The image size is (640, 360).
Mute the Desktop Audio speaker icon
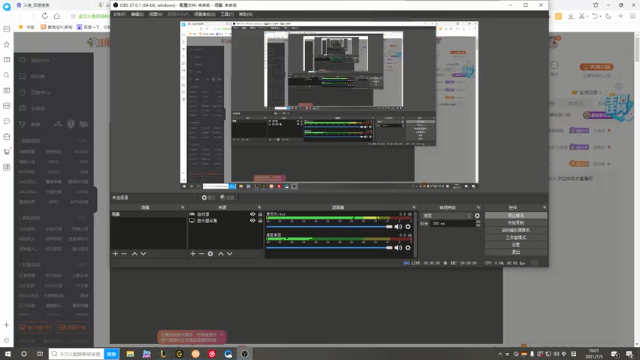pos(398,248)
